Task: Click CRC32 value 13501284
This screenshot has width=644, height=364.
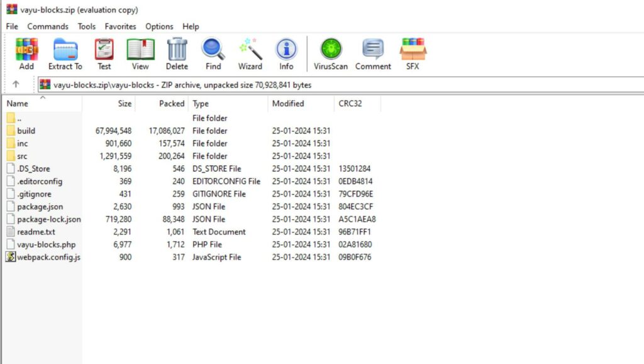Action: (x=355, y=169)
